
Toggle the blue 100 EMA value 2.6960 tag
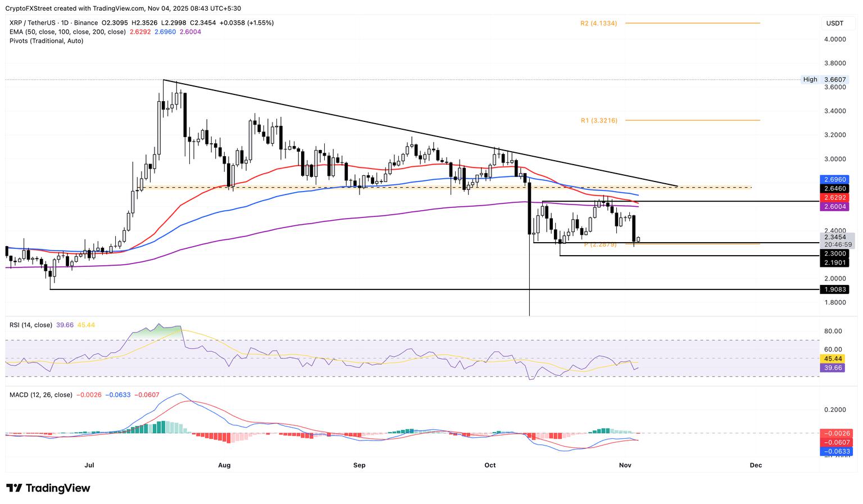(835, 179)
